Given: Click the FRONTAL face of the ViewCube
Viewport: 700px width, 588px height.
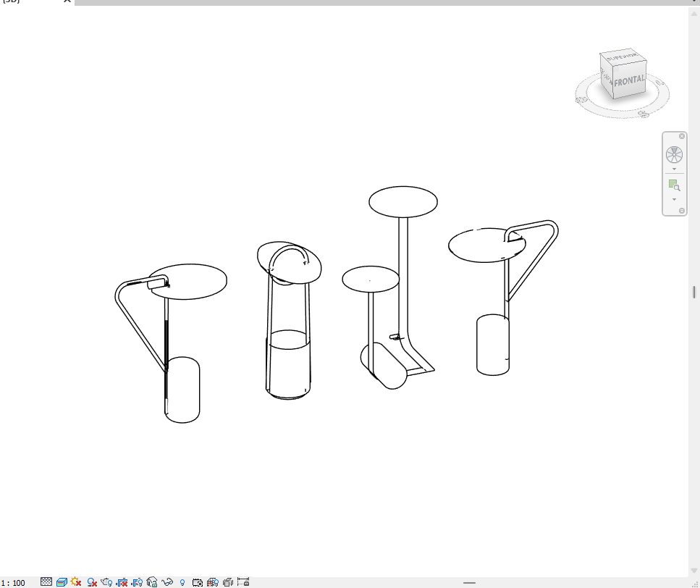Looking at the screenshot, I should 630,82.
